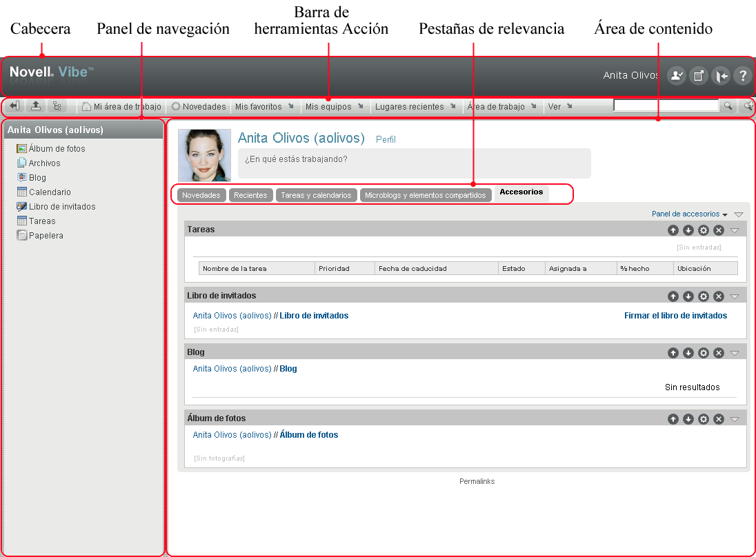Viewport: 756px width, 557px height.
Task: Click the search magnifier icon
Action: click(728, 105)
